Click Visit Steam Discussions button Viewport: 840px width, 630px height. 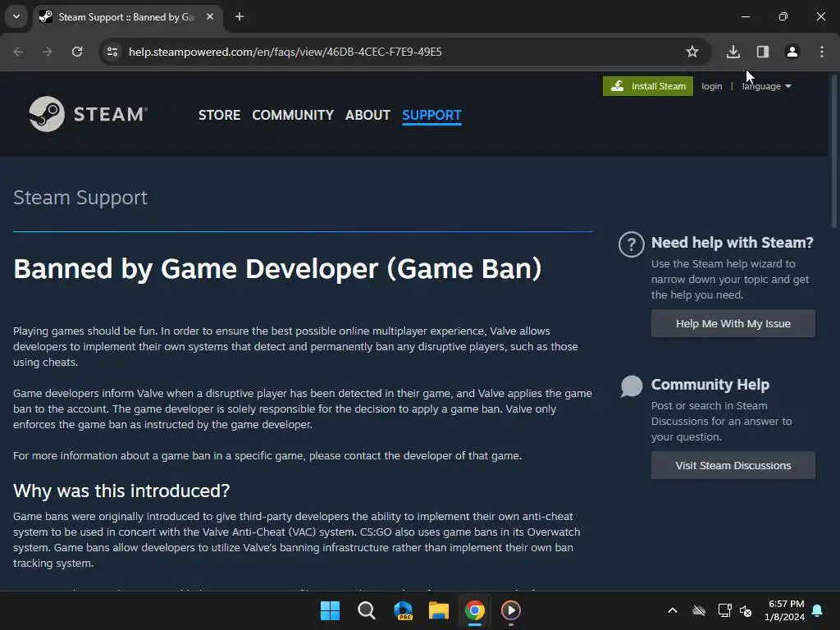point(733,466)
